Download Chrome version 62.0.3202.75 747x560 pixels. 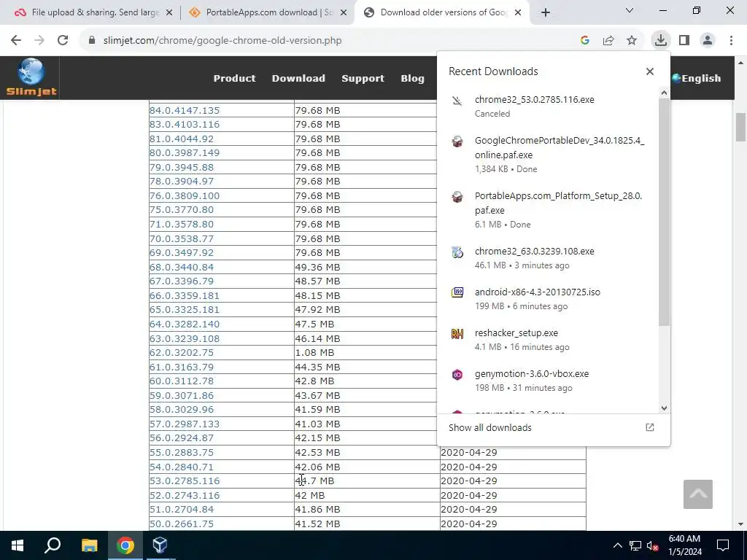(181, 353)
